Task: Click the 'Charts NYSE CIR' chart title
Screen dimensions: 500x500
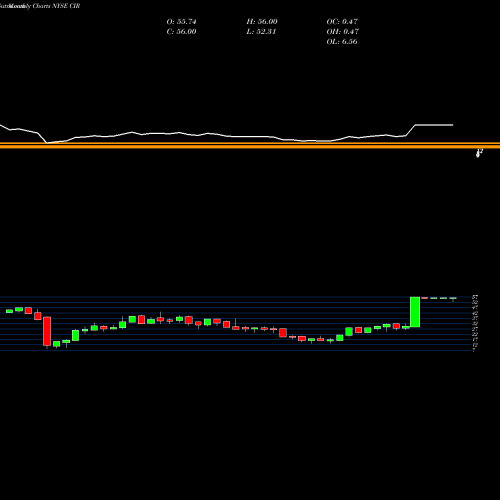Action: [56, 6]
